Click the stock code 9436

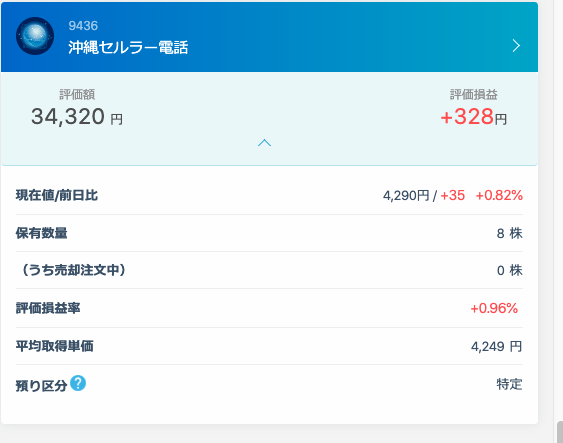pos(83,25)
